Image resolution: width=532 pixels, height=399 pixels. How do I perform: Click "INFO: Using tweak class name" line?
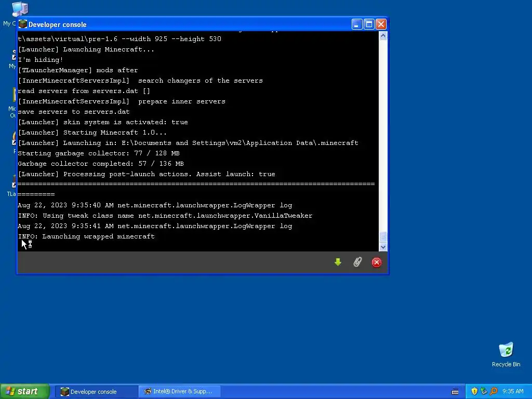pyautogui.click(x=165, y=216)
